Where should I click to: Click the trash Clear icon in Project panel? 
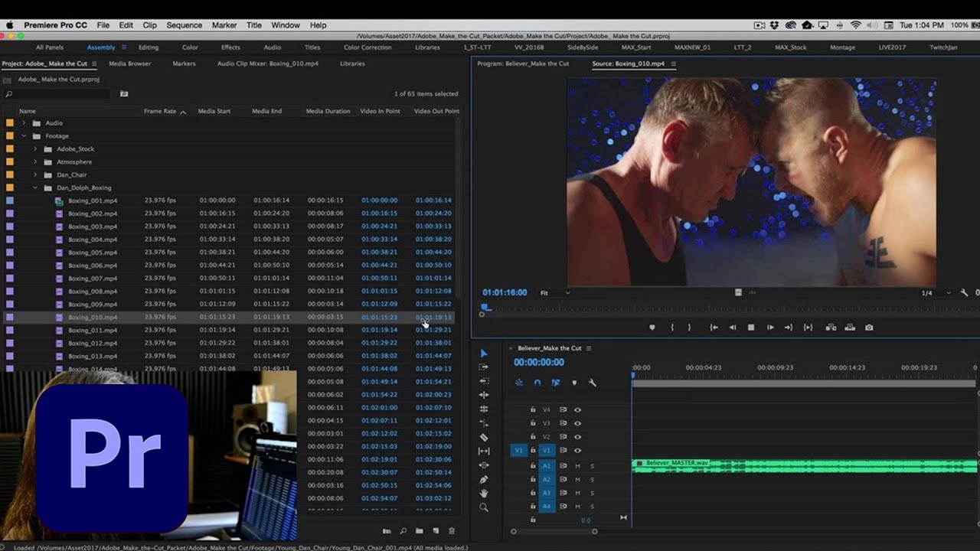(x=452, y=531)
